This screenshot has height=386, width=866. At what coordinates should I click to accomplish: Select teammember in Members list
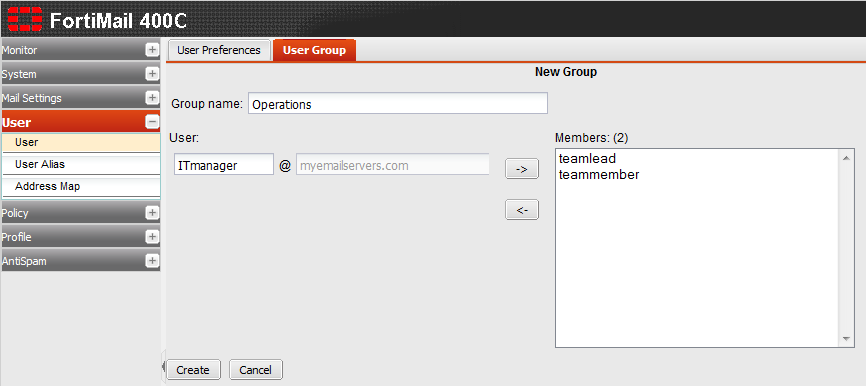coord(599,175)
